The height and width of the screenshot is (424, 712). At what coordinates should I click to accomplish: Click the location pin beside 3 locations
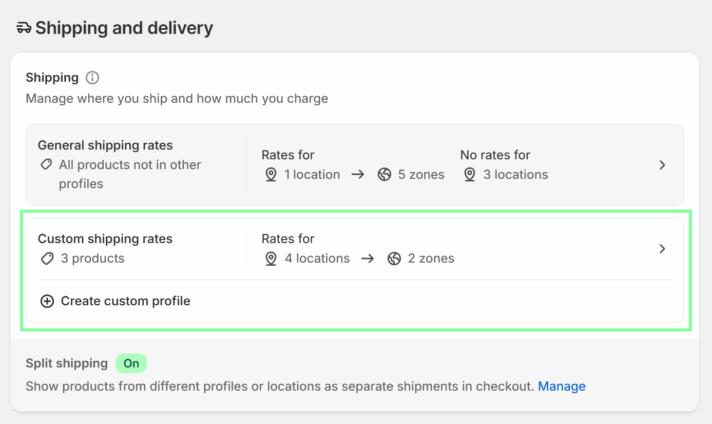(x=470, y=174)
